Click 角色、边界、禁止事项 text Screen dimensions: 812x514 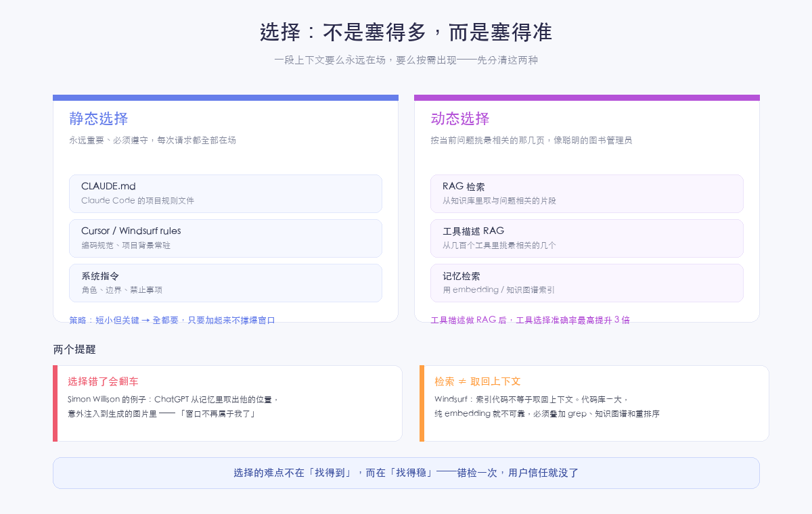point(122,290)
